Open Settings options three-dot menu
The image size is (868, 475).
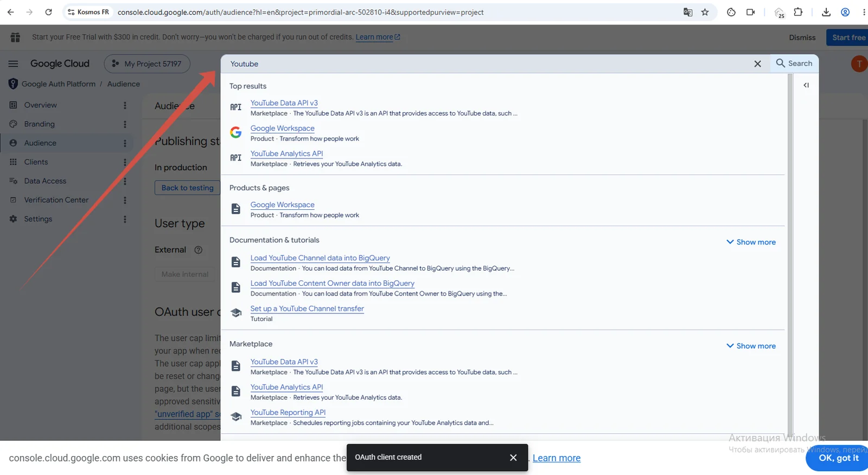pyautogui.click(x=125, y=219)
